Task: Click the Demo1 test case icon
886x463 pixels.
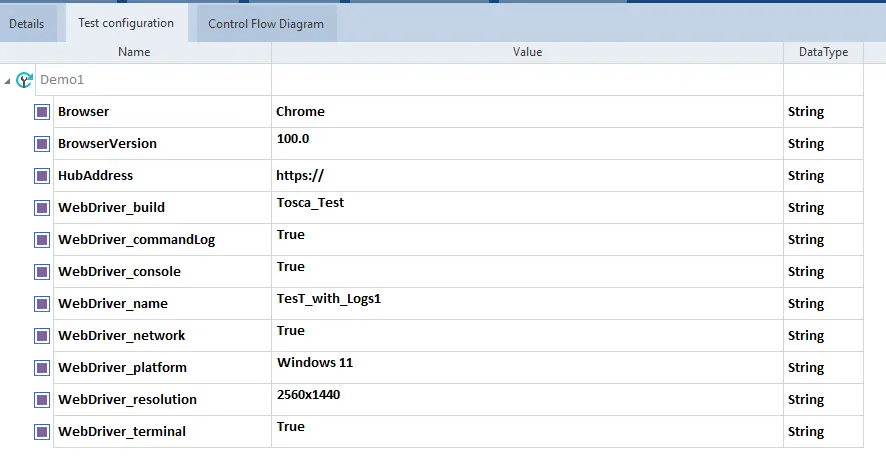Action: pos(25,80)
